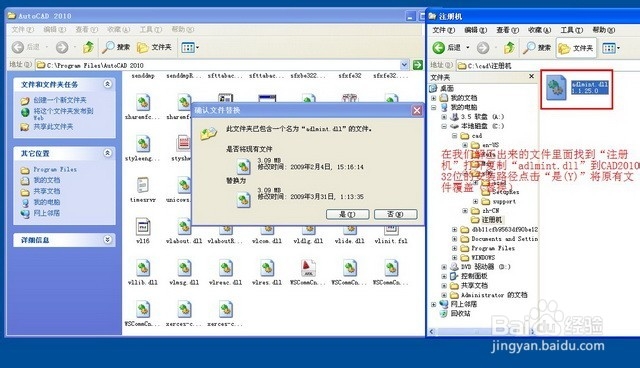Click 是(Y) to confirm file replace
Image resolution: width=640 pixels, height=368 pixels.
click(x=347, y=214)
